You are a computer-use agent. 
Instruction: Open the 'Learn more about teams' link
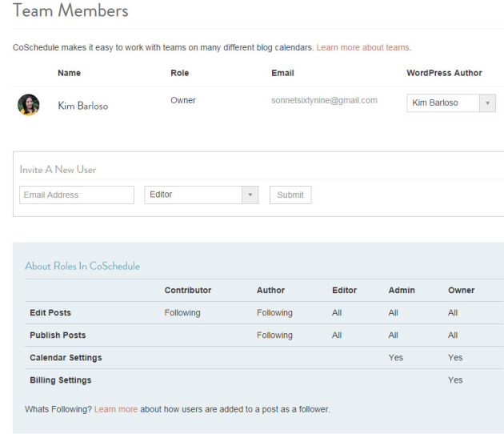coord(362,47)
